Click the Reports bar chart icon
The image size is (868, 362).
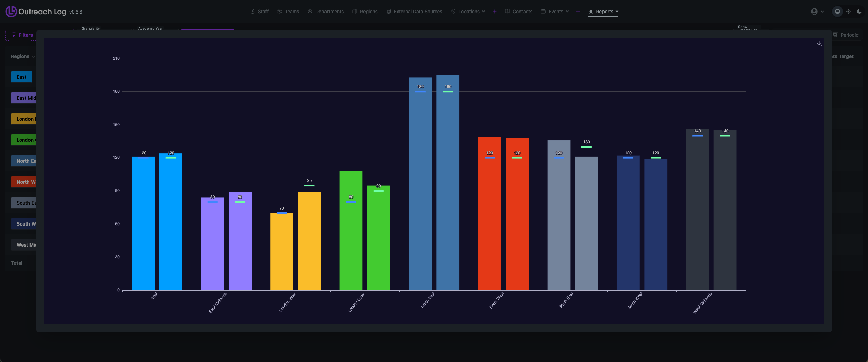(x=591, y=12)
